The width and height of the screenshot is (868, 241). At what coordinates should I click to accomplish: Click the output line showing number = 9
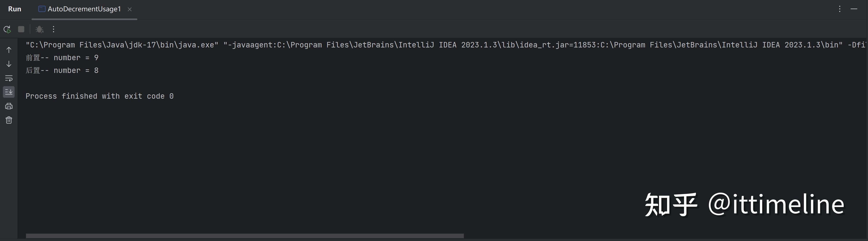[62, 58]
